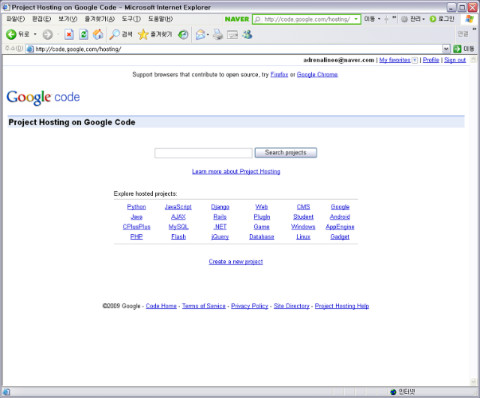This screenshot has height=398, width=480.
Task: Open the Help menu
Action: (x=160, y=19)
